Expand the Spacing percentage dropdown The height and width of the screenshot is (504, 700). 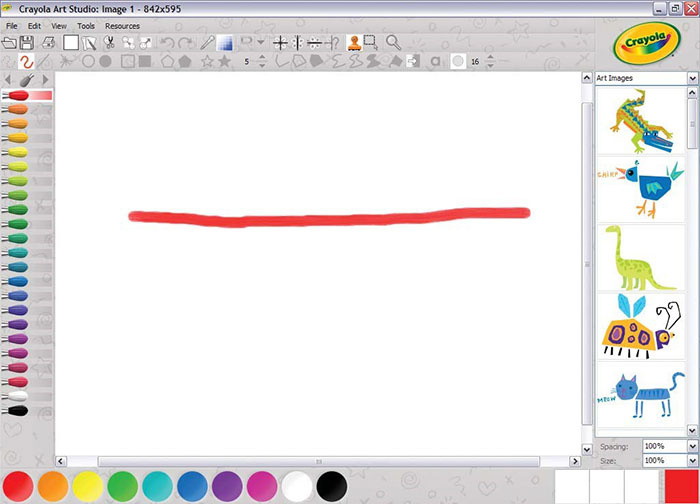[692, 446]
